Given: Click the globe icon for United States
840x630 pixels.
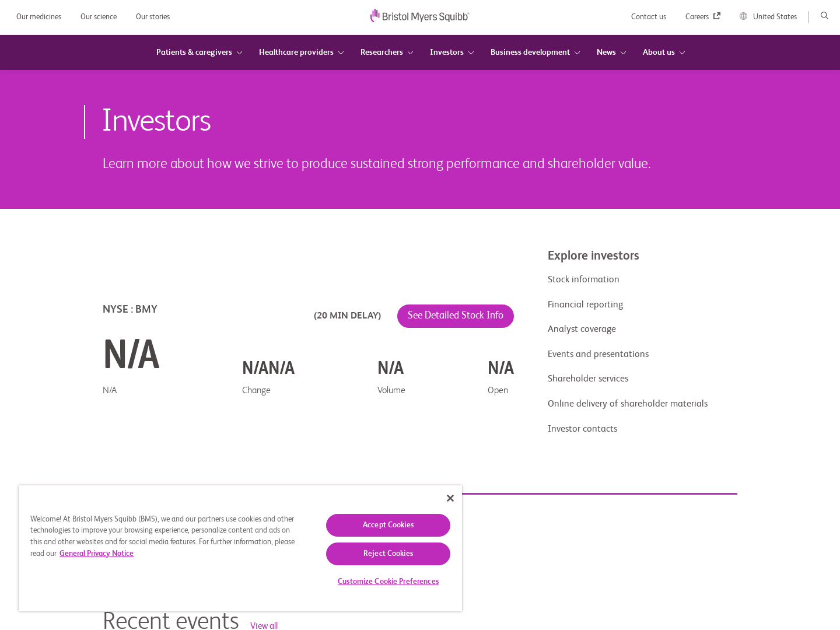Looking at the screenshot, I should click(743, 16).
